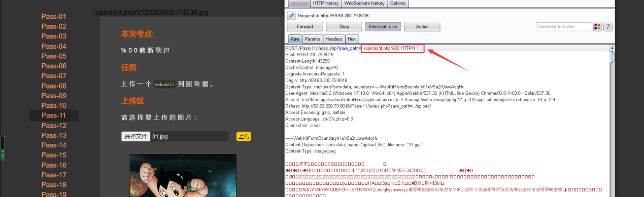Switch to Params view tab
The image size is (644, 197).
(312, 39)
